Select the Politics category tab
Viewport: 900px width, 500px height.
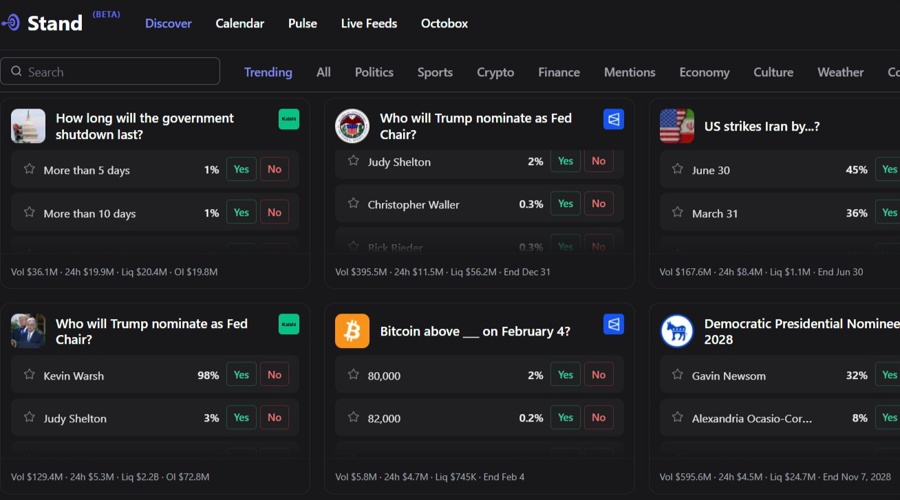click(x=374, y=72)
